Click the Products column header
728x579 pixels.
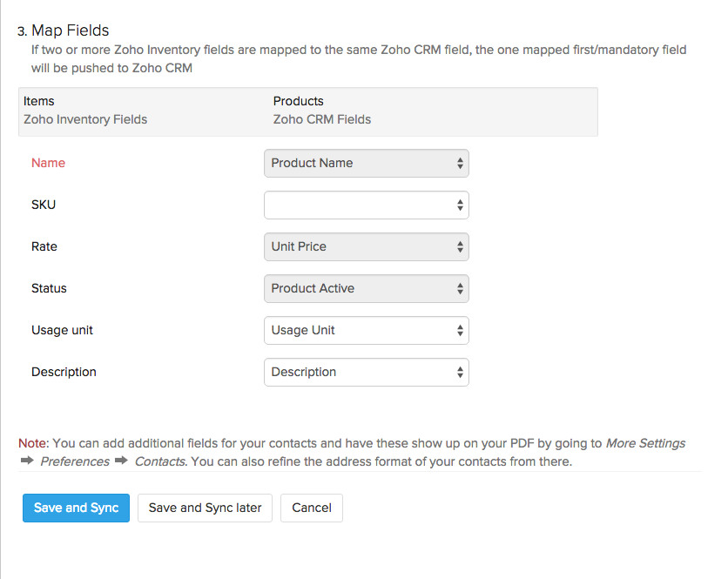pos(298,101)
